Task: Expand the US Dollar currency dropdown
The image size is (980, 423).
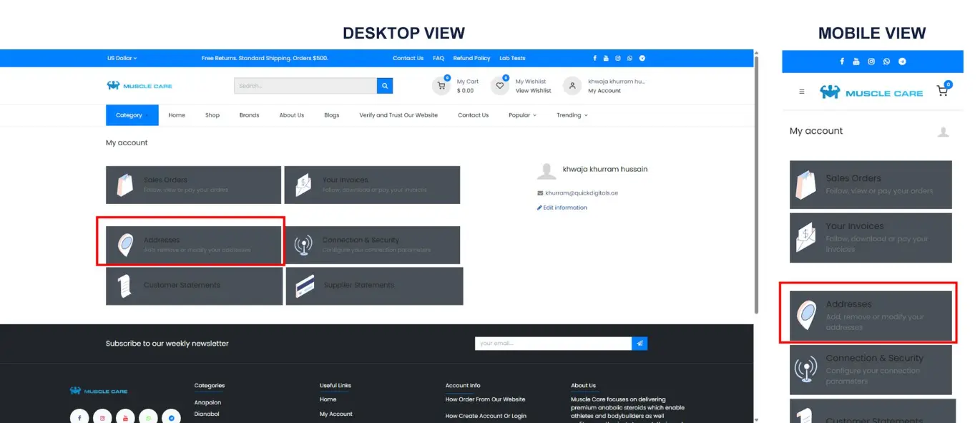Action: [122, 59]
